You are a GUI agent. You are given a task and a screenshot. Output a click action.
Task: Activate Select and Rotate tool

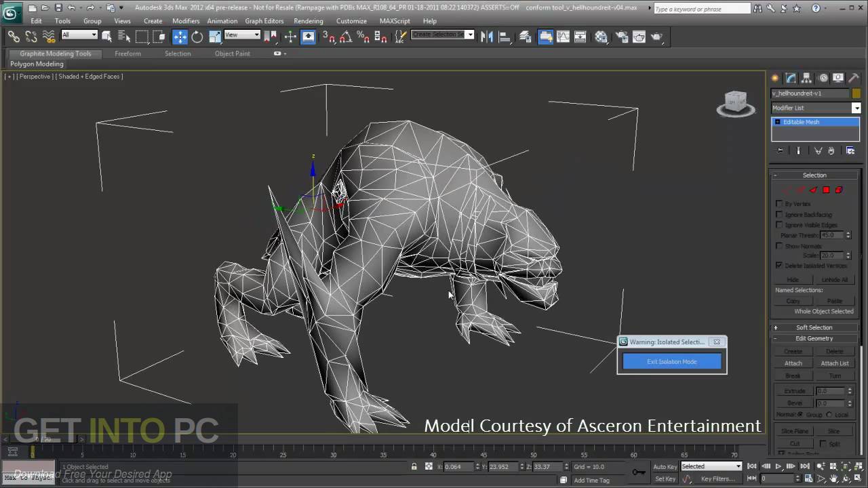click(197, 37)
